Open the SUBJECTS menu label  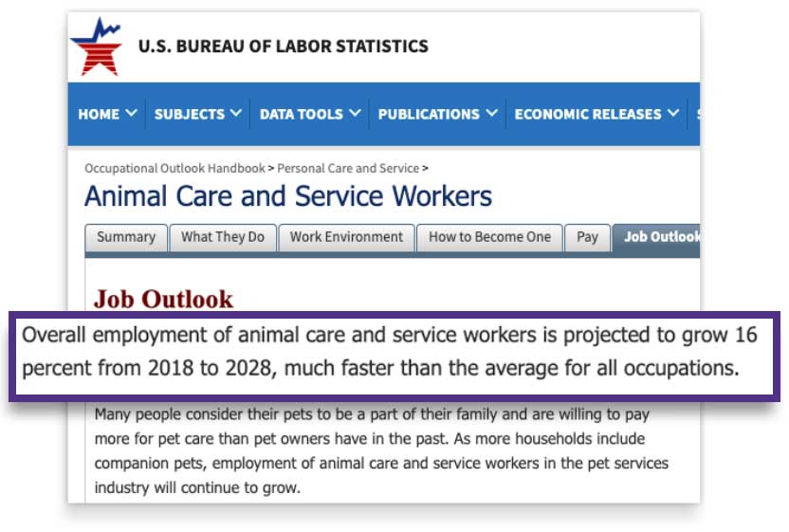pyautogui.click(x=190, y=114)
